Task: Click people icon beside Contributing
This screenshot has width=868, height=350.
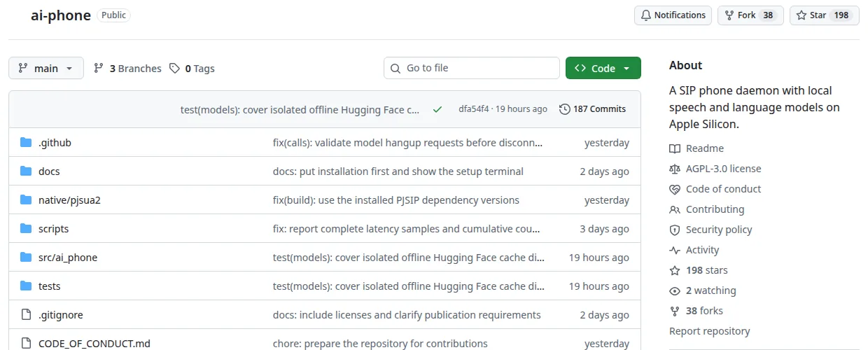Action: (675, 209)
